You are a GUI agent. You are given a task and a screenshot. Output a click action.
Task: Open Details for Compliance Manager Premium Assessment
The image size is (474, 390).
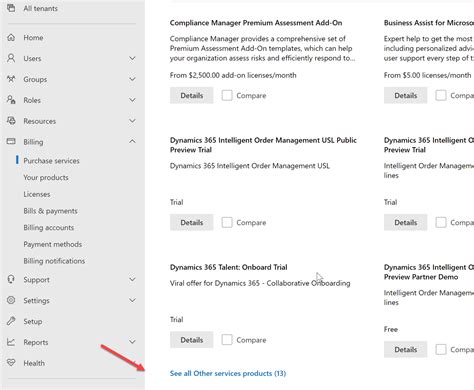192,95
